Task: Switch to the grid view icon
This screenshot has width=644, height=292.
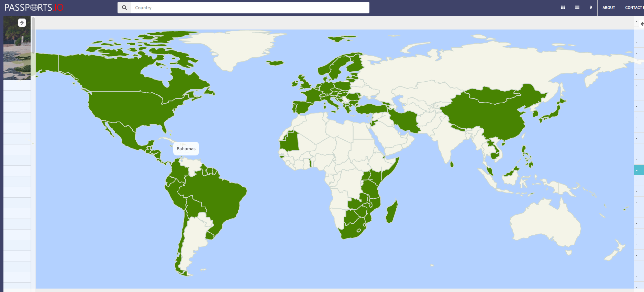Action: point(563,8)
